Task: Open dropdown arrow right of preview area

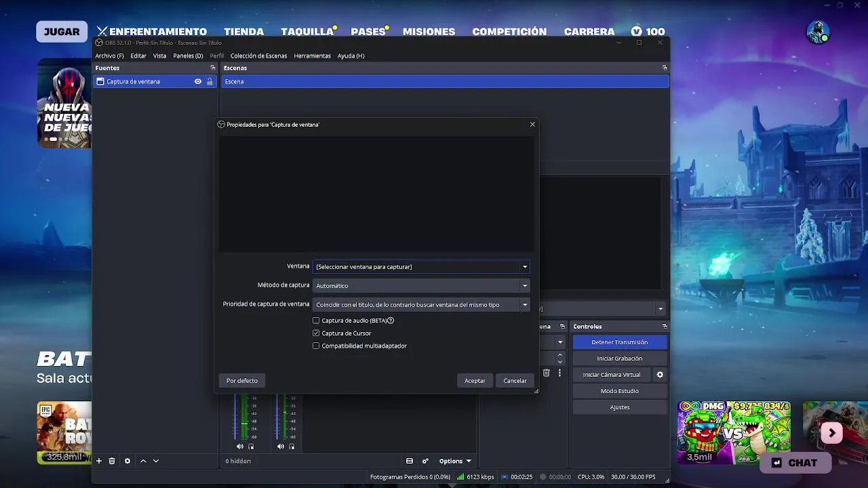Action: (660, 309)
